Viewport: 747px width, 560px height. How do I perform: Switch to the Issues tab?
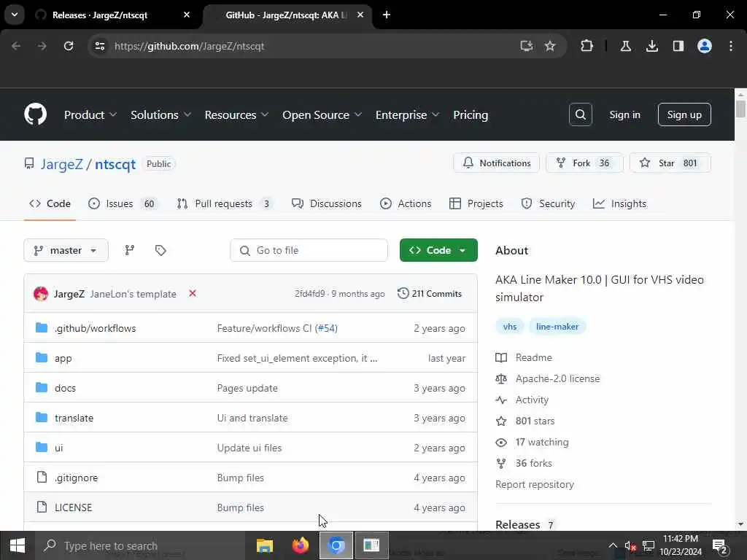click(123, 203)
